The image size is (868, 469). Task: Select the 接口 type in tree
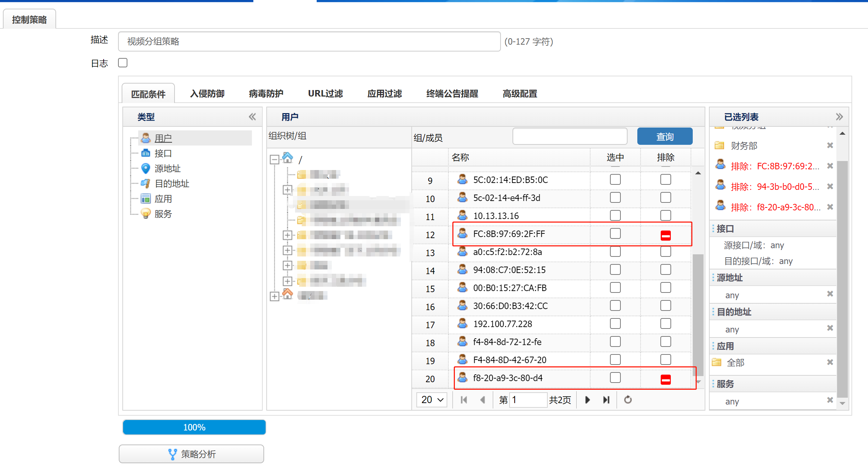pyautogui.click(x=163, y=153)
